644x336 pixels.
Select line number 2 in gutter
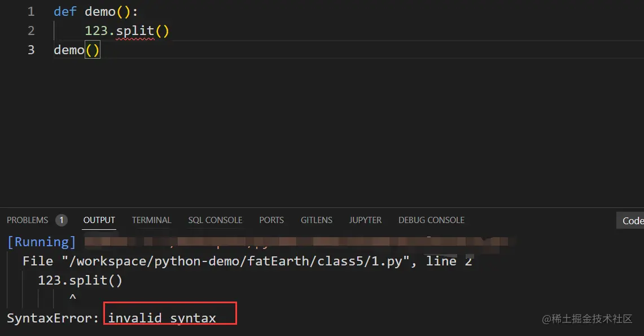(31, 31)
